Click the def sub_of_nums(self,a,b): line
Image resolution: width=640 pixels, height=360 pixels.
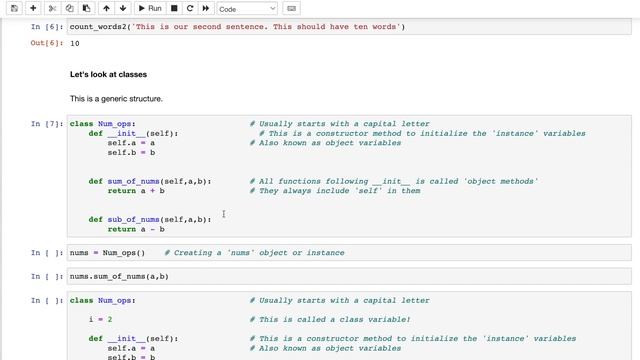tap(150, 220)
